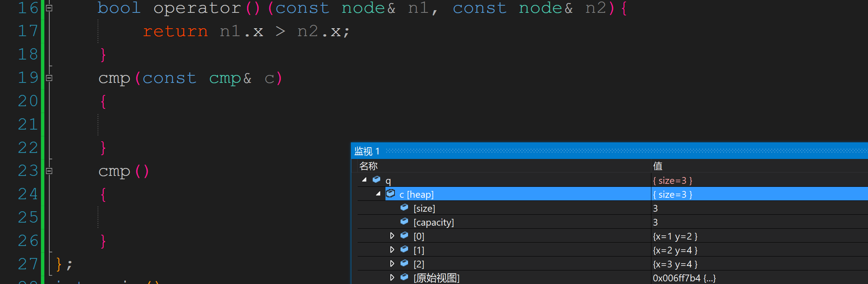Click line number 16 in the gutter

28,8
